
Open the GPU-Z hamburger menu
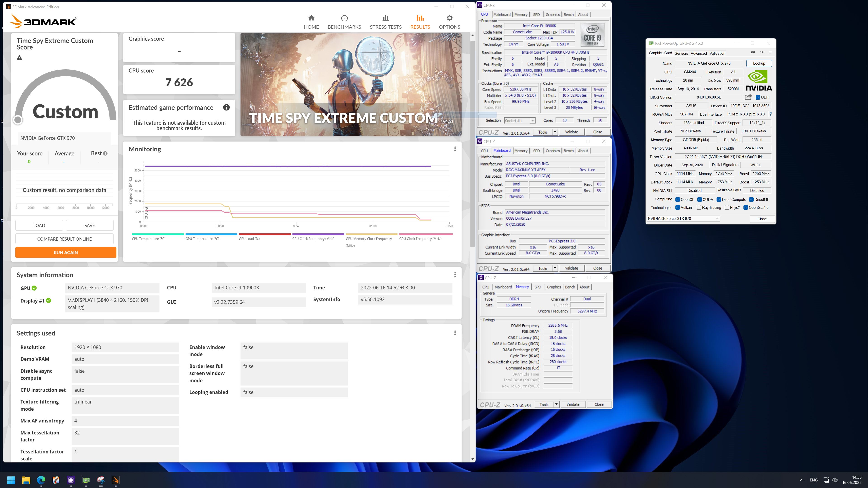coord(770,52)
